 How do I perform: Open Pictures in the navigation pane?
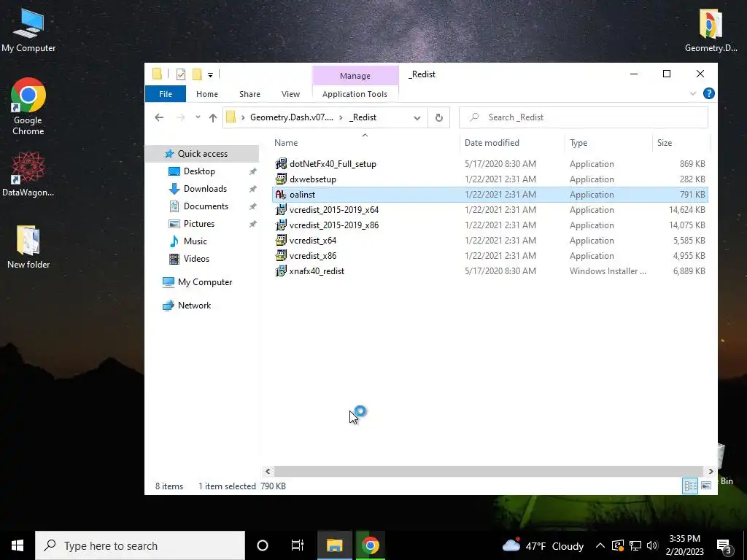(x=198, y=224)
